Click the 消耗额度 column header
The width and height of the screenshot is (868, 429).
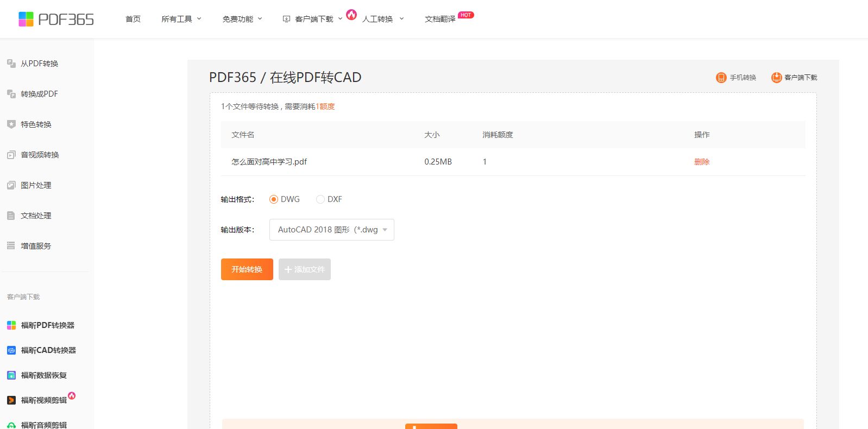(x=498, y=135)
